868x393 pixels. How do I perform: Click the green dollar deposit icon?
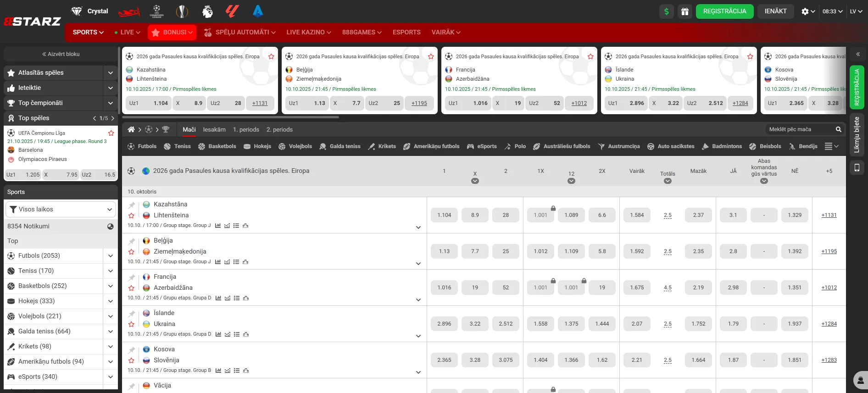point(666,11)
